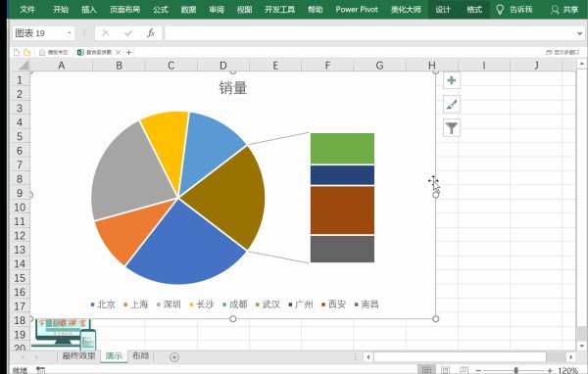Open the Power Pivot ribbon tab

[x=357, y=10]
